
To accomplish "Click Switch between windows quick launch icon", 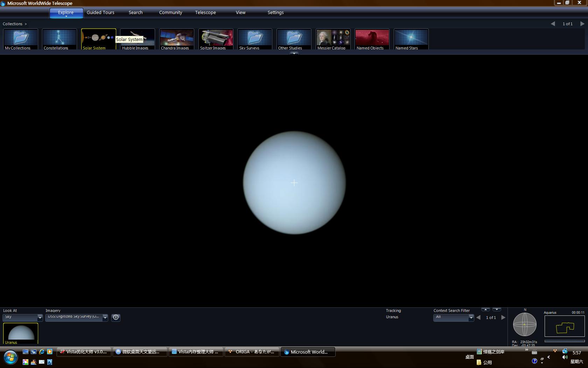I will 34,352.
